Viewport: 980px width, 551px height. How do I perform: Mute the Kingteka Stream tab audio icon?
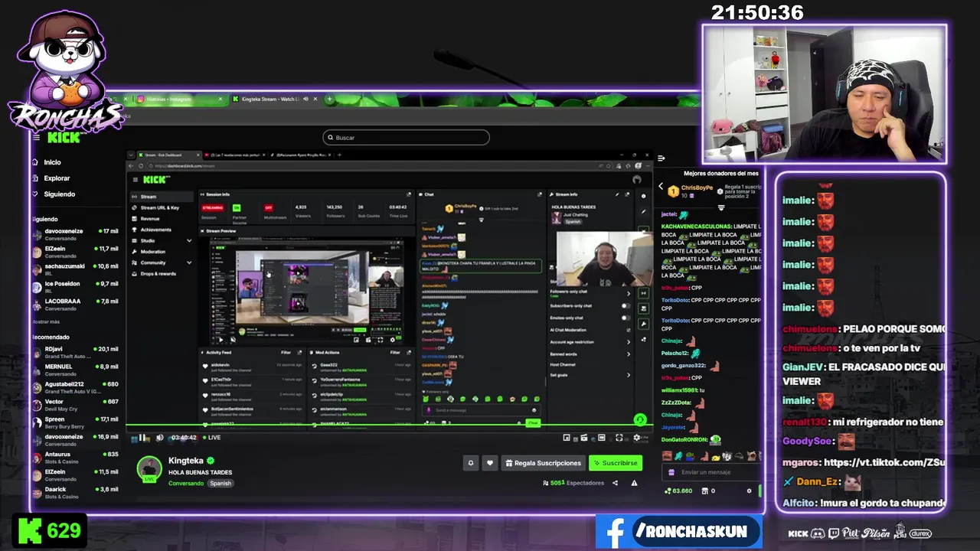[305, 99]
